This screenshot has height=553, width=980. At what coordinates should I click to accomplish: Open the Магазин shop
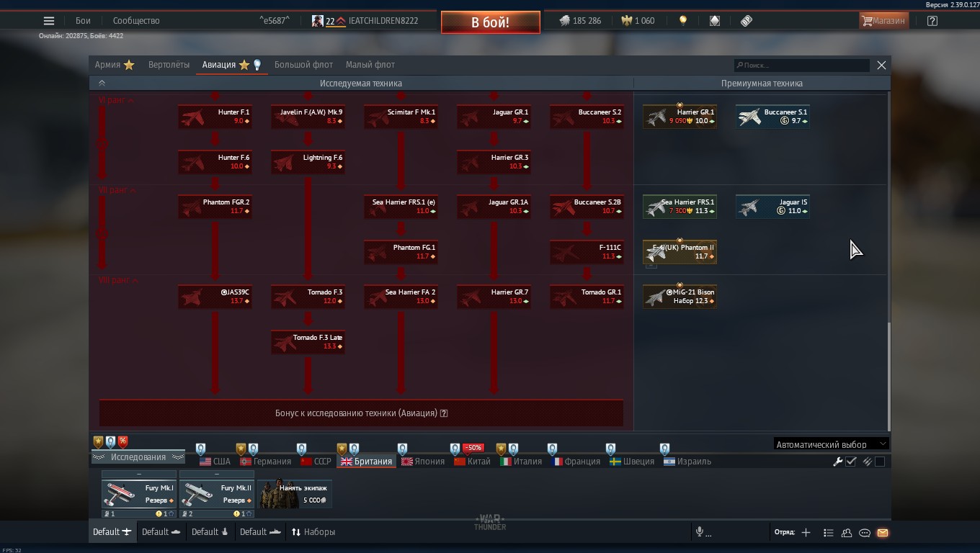(x=883, y=21)
